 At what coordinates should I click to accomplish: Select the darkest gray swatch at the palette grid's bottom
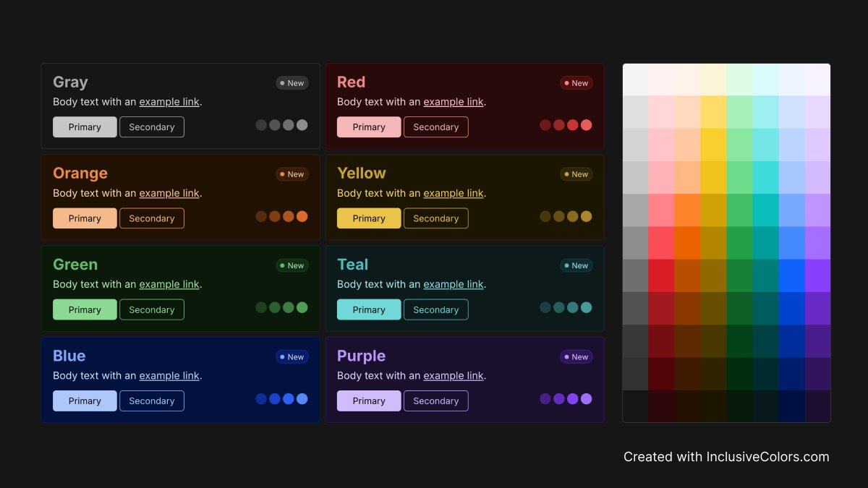(x=636, y=406)
